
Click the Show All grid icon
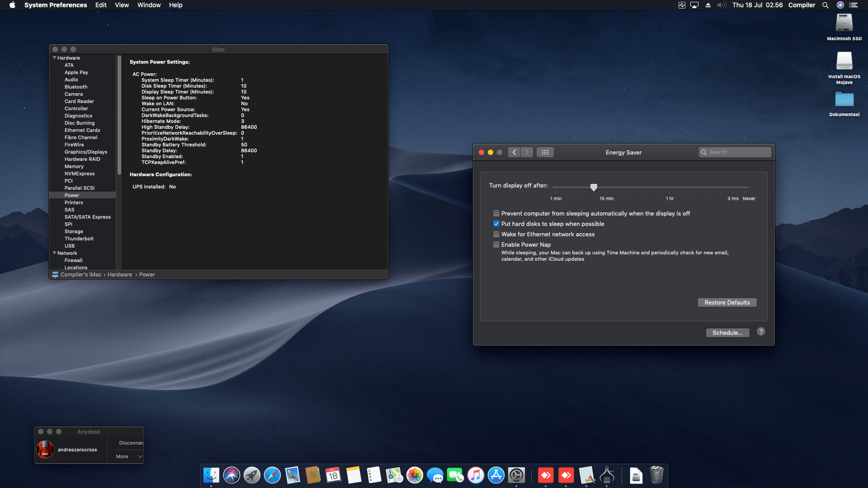[x=545, y=152]
